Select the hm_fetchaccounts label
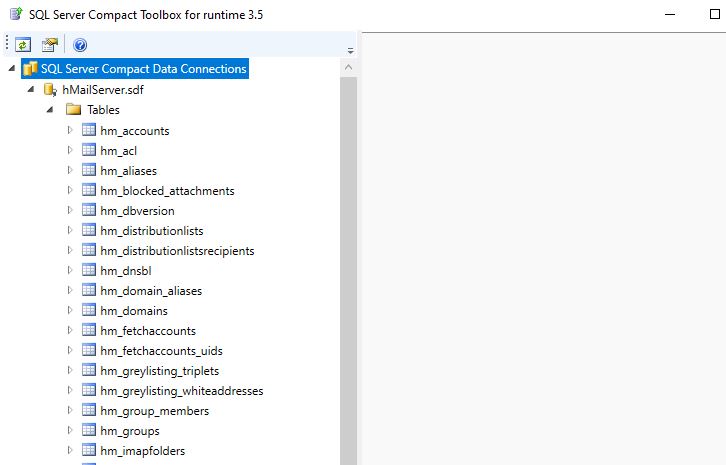 click(x=148, y=331)
